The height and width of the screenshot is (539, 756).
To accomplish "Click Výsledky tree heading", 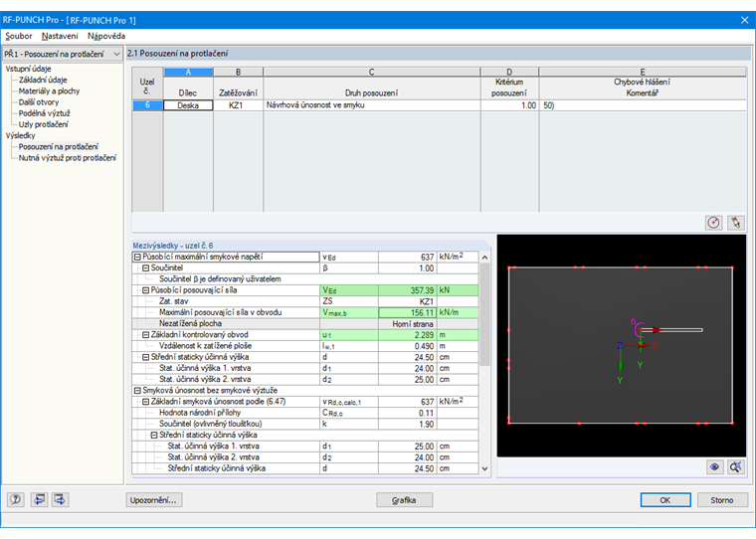I will point(20,135).
